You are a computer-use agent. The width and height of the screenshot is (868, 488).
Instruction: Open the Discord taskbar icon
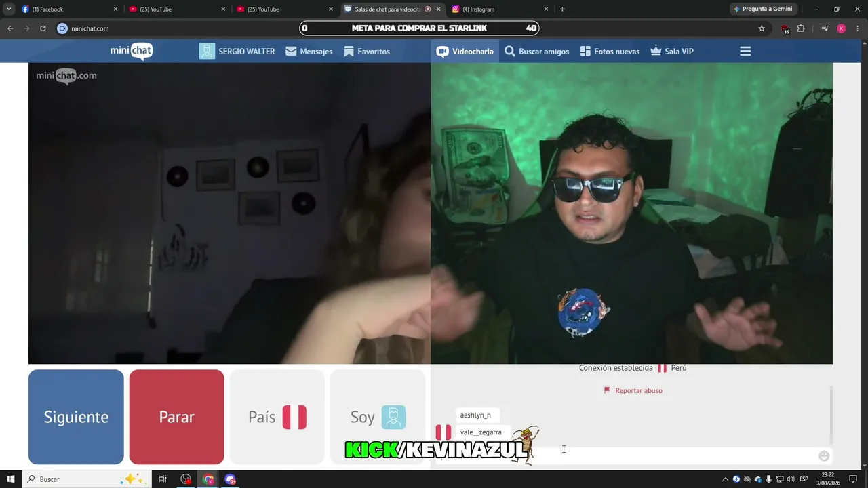(231, 479)
